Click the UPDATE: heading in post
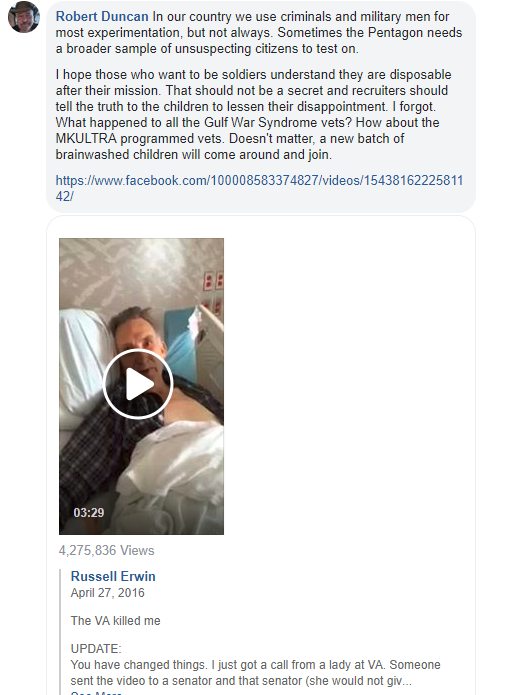 (96, 648)
